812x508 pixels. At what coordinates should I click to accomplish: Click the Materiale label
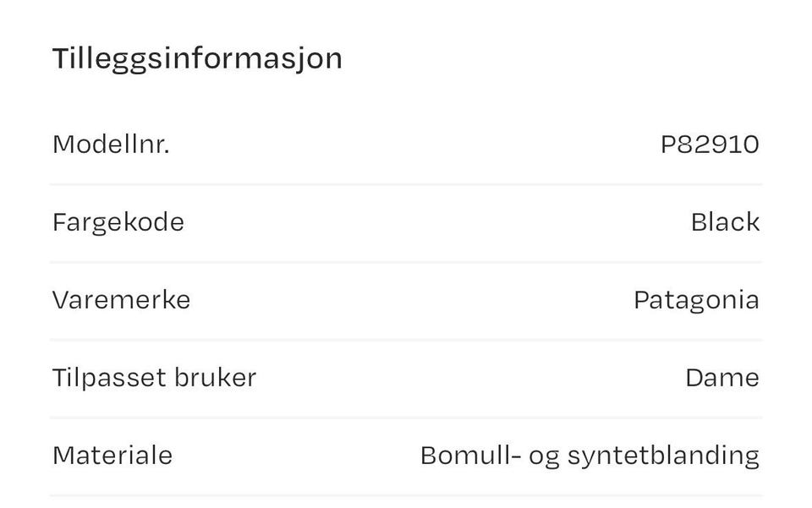pos(112,456)
